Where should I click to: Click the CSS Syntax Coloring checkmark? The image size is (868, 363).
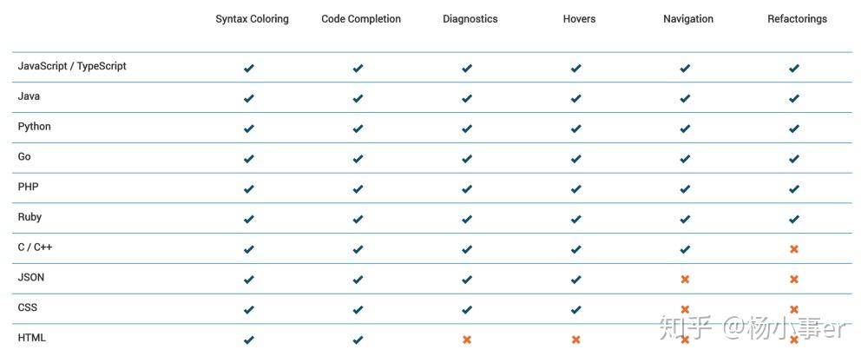(249, 309)
